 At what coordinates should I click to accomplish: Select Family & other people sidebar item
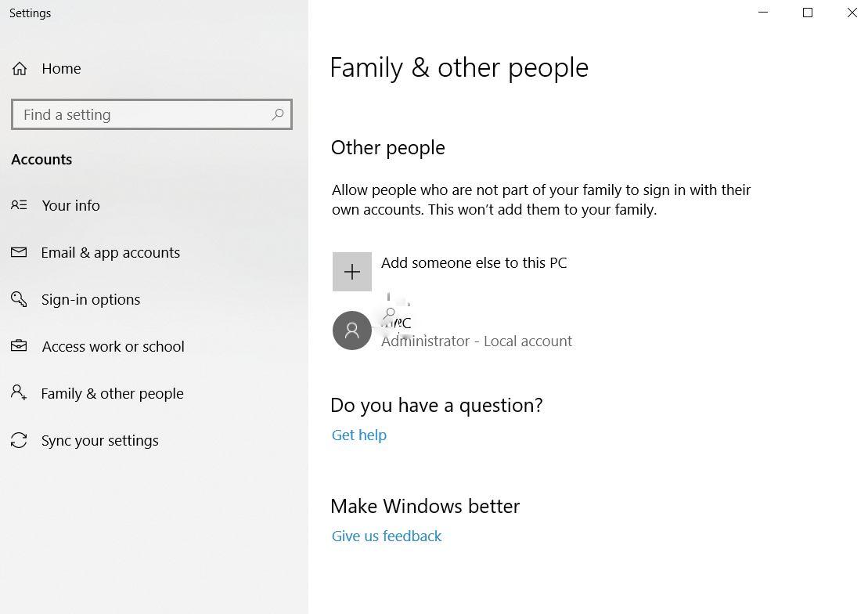(x=113, y=393)
